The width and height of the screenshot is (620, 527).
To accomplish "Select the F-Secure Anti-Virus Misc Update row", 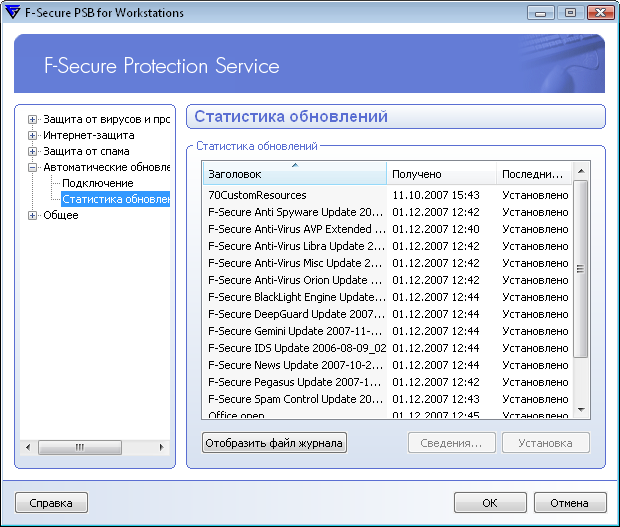I will point(388,263).
